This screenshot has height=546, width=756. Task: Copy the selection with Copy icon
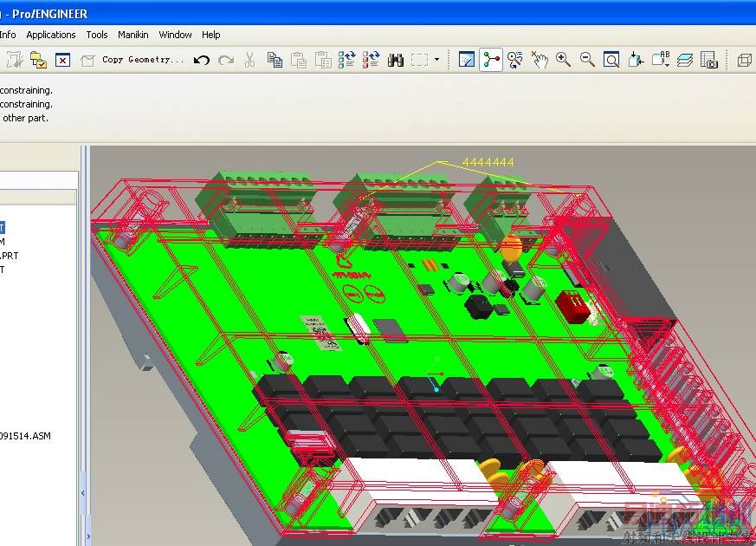click(x=275, y=60)
